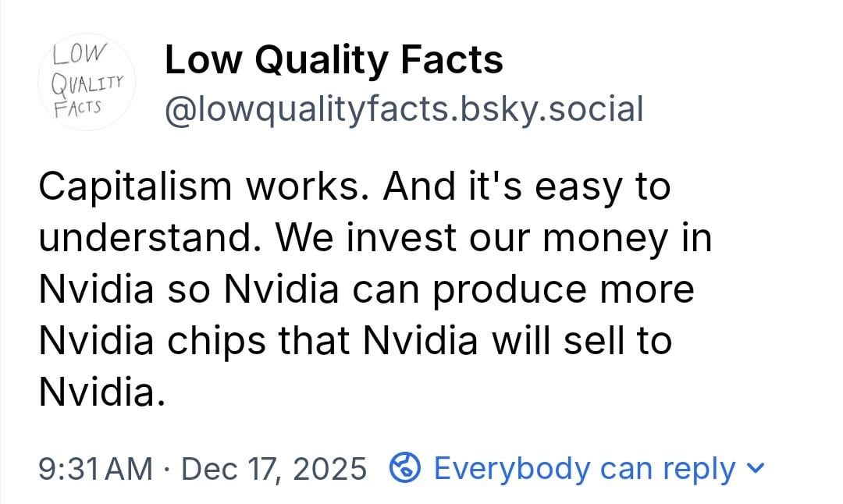
Task: Click the Dec 17, 2025 post date
Action: (x=273, y=468)
